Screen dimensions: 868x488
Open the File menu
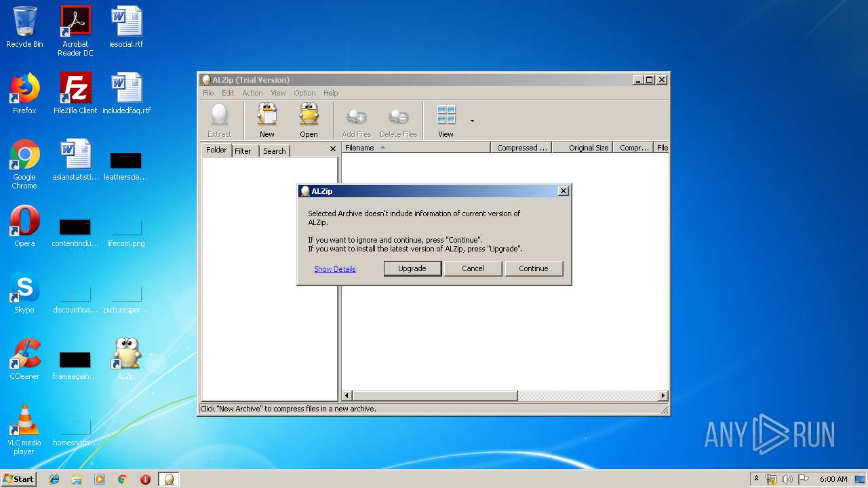pyautogui.click(x=208, y=93)
